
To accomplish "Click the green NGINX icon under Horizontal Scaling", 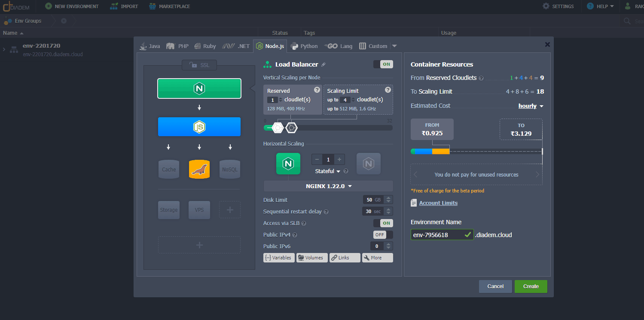I will click(x=288, y=164).
